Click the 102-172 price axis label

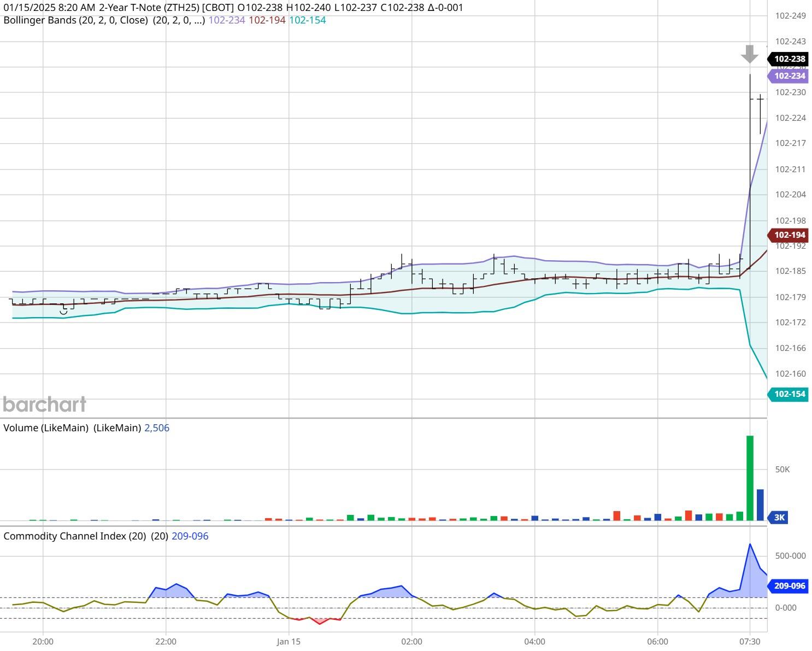(791, 322)
